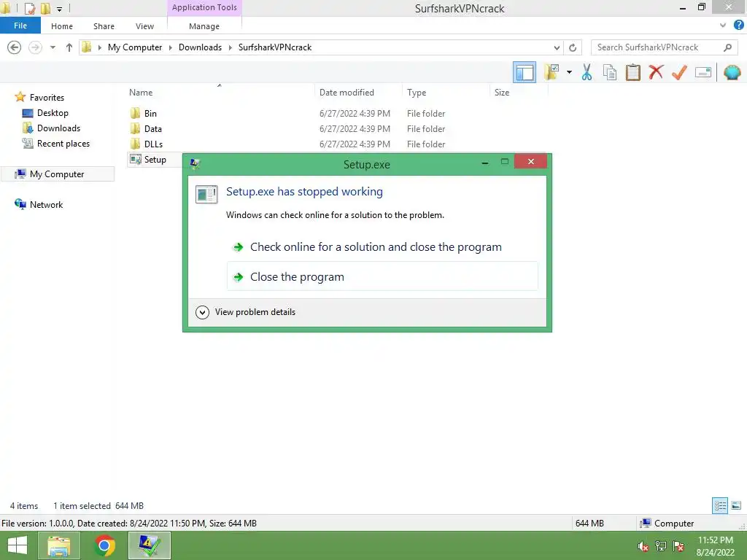The image size is (747, 560).
Task: Click SurfsharkVPNcrack breadcrumb segment
Action: (x=275, y=47)
